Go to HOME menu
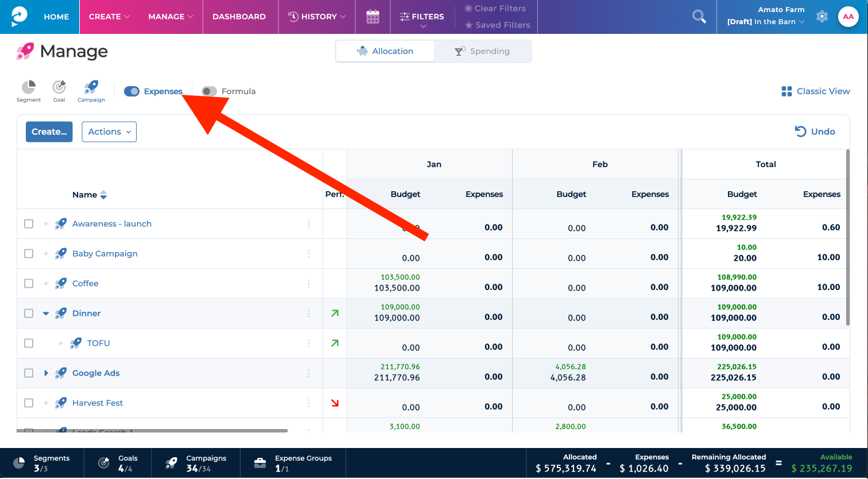This screenshot has width=868, height=479. pyautogui.click(x=56, y=17)
